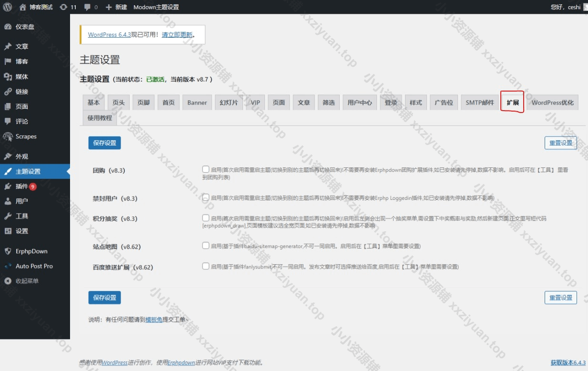Open the 您好, ceshi account menu
The image size is (588, 371).
566,7
